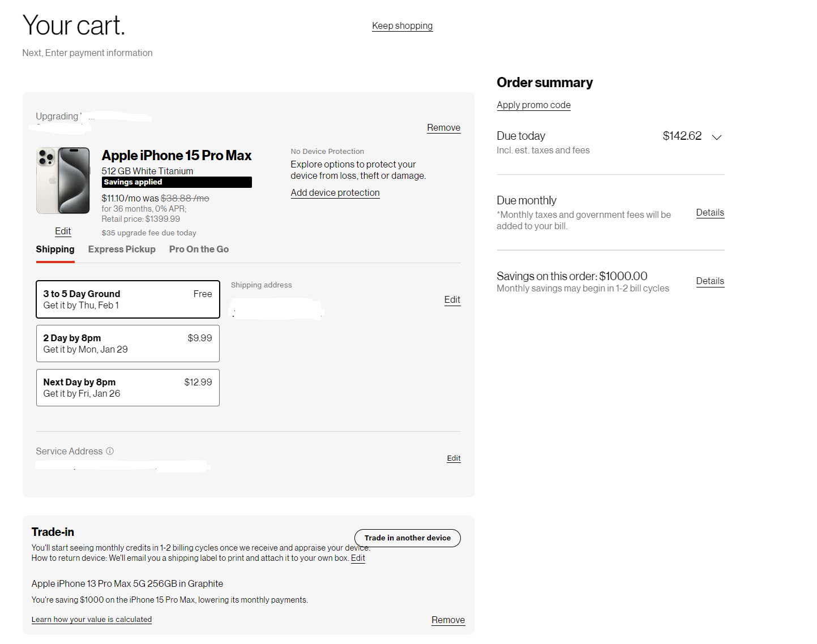Open Apply promo code link
The image size is (817, 644).
pos(533,105)
